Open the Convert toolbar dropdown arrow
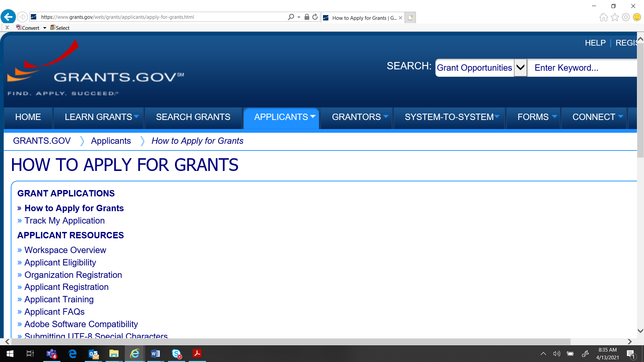 point(45,28)
